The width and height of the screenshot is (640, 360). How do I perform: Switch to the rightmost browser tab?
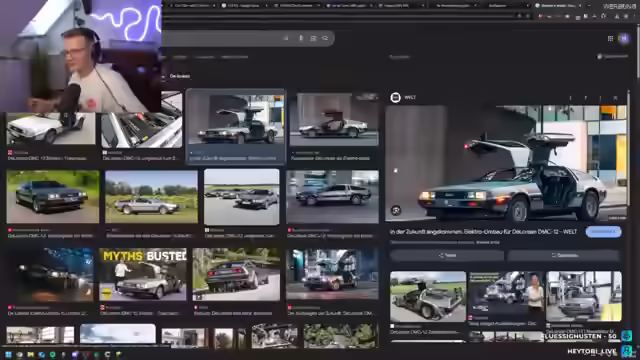click(x=557, y=5)
